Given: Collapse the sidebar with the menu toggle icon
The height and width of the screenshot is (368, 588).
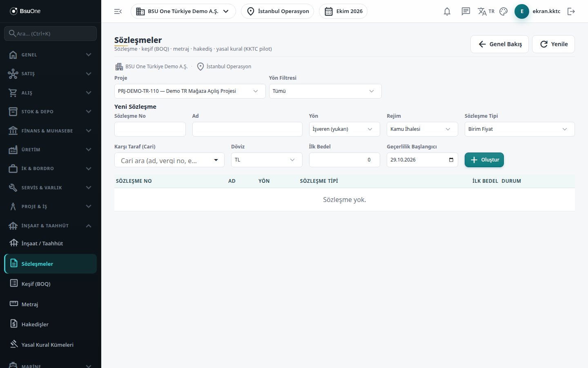Looking at the screenshot, I should click(x=118, y=11).
